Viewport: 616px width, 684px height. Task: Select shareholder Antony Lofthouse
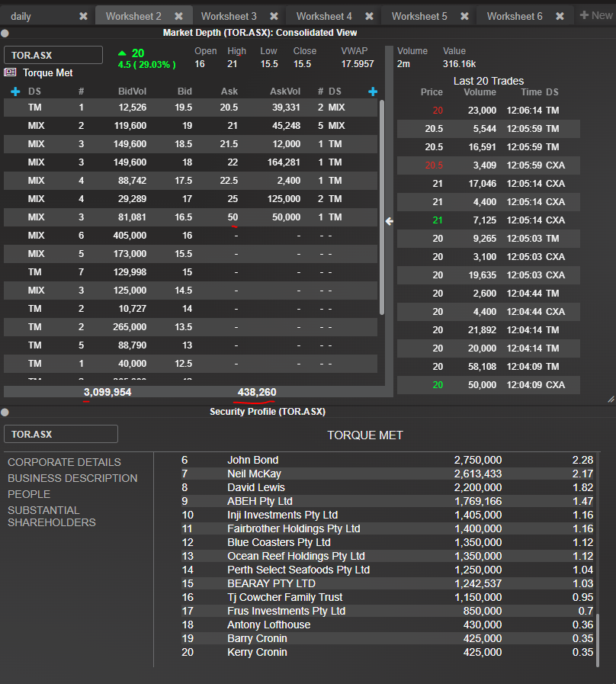387,625
